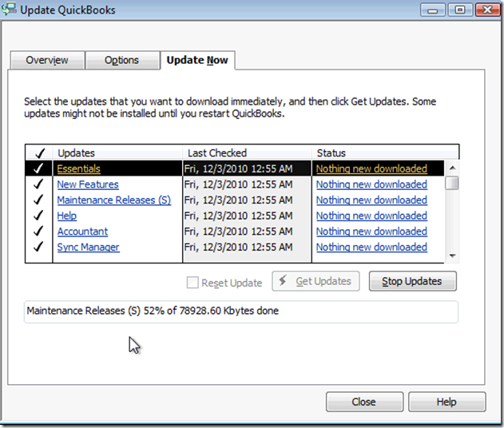This screenshot has width=504, height=428.
Task: Select the Update Now tab
Action: [197, 60]
